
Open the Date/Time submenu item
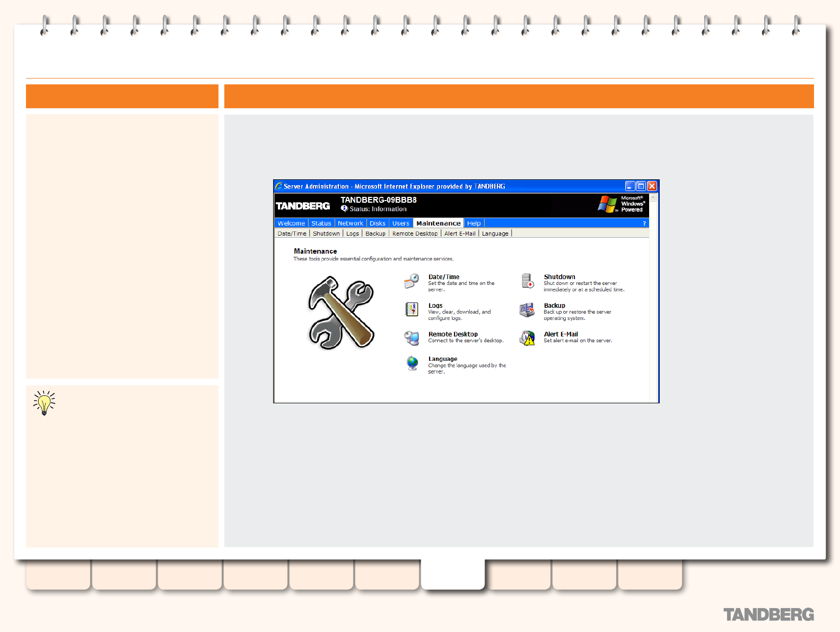pos(292,233)
